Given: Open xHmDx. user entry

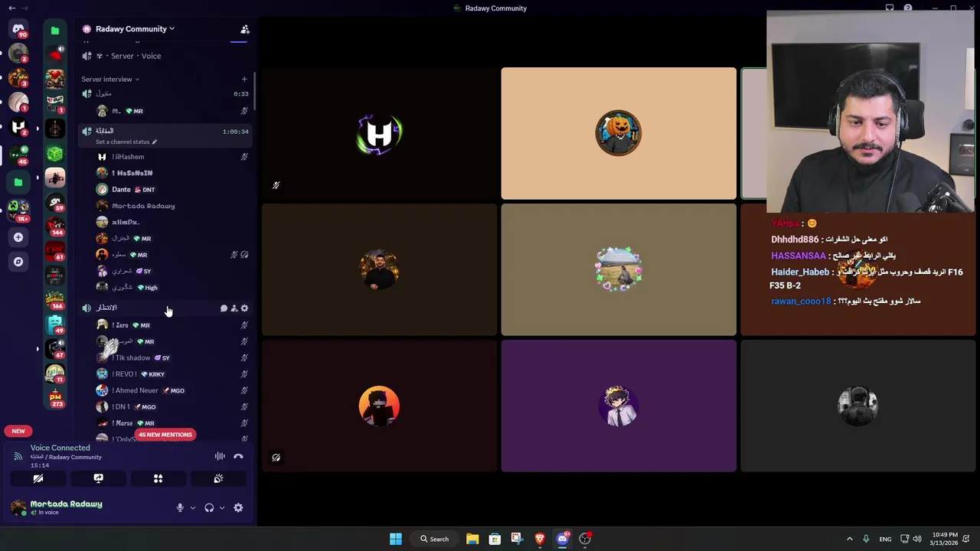Looking at the screenshot, I should [x=172, y=222].
